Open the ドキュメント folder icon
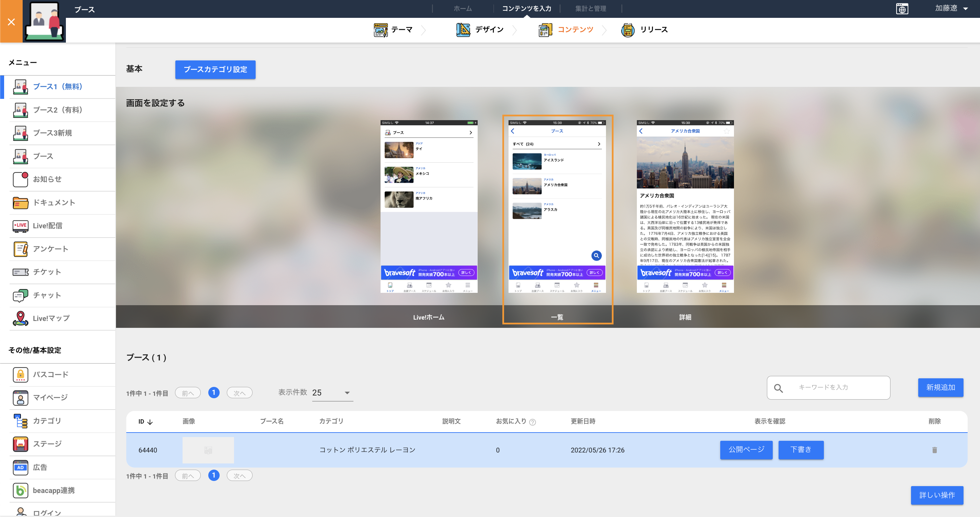Viewport: 980px width, 517px height. [x=21, y=203]
